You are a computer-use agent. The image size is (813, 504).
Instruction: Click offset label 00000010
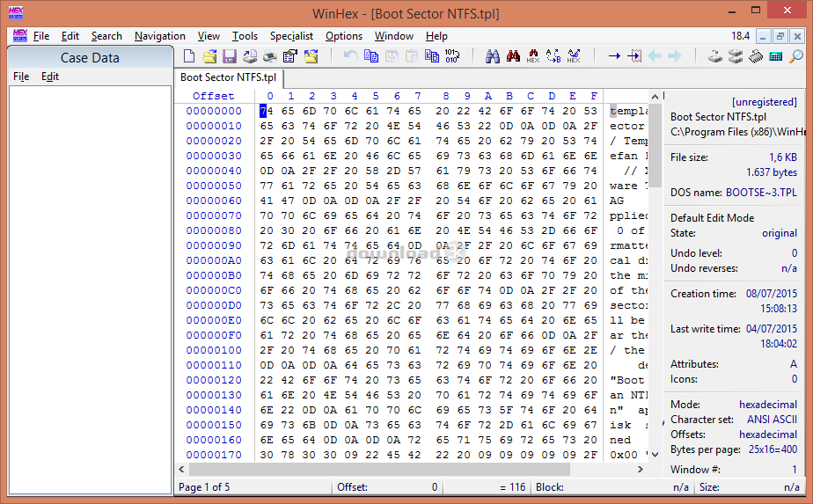(214, 126)
